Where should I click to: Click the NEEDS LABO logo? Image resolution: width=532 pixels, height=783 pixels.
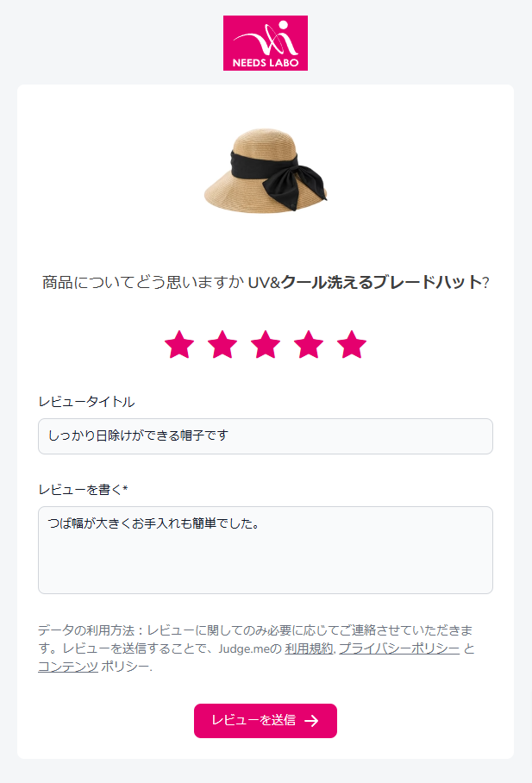click(x=265, y=43)
